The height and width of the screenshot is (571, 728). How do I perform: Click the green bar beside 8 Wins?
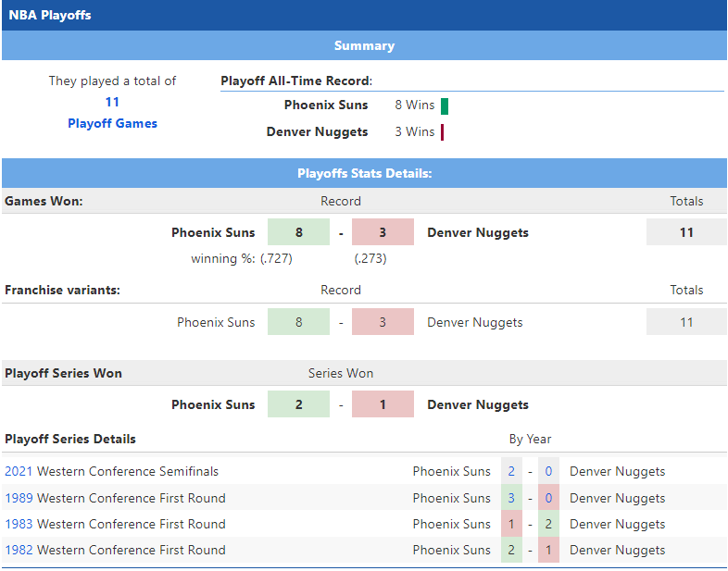(445, 106)
